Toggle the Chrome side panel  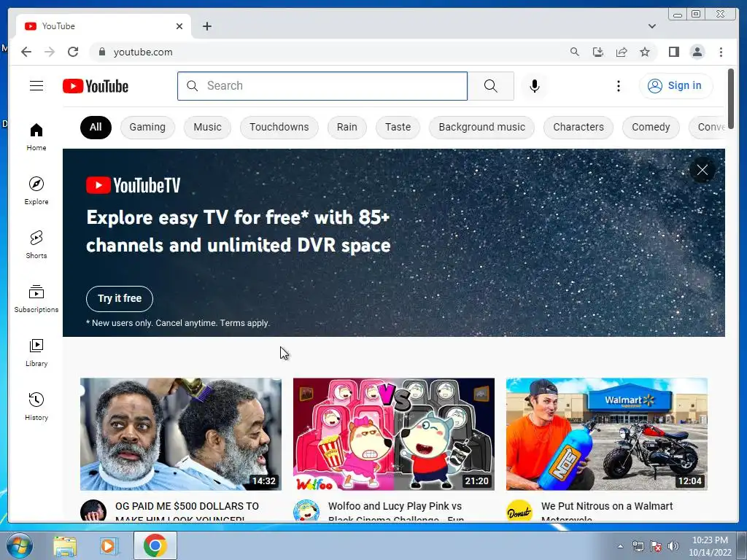[x=673, y=52]
